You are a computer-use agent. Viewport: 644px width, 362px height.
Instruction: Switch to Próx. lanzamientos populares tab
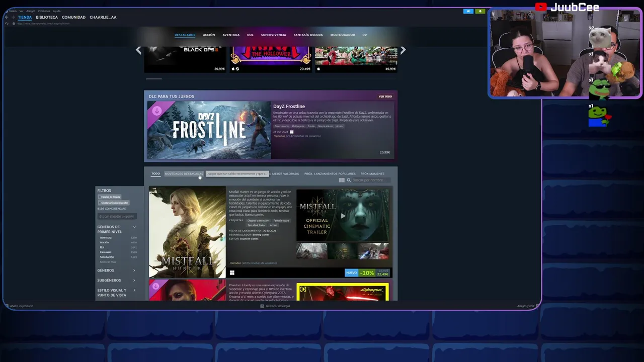(x=330, y=173)
